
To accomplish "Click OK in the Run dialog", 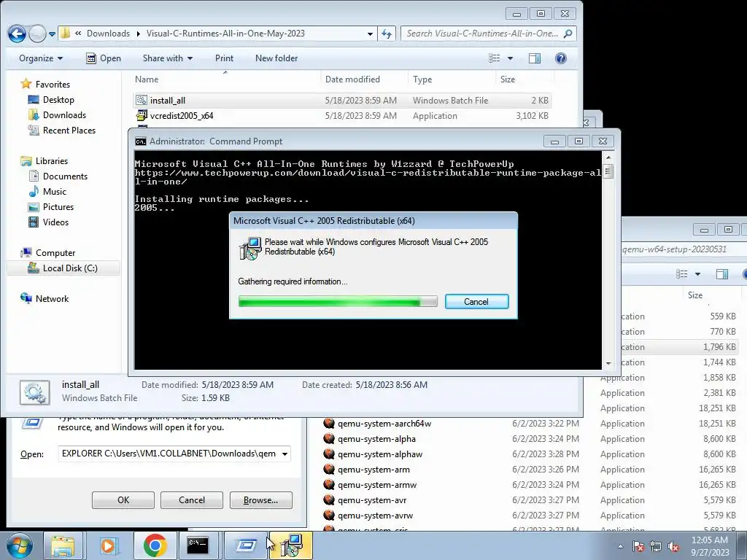I will [123, 500].
